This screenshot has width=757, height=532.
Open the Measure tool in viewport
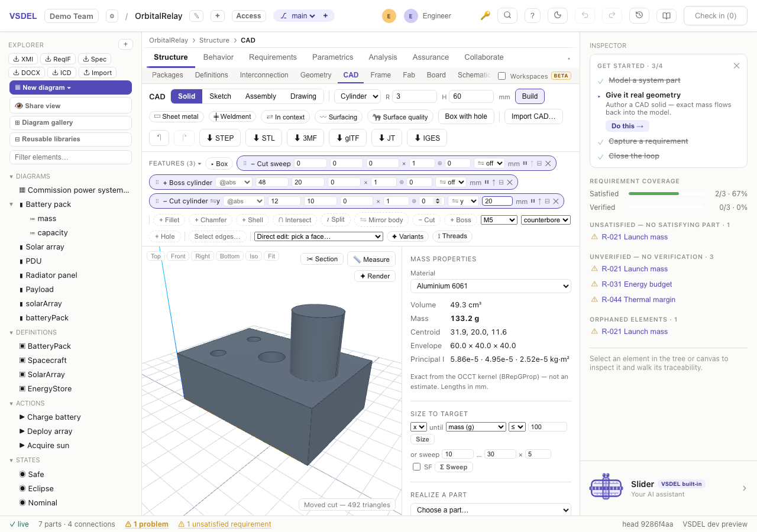(371, 259)
